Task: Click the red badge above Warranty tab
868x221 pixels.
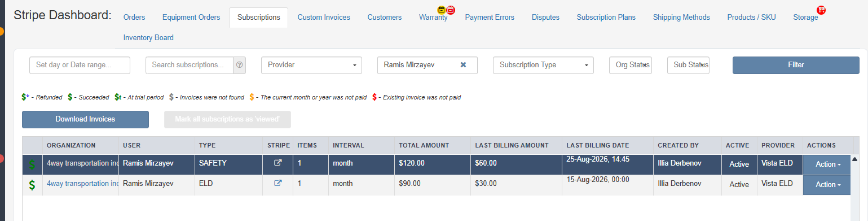Action: point(451,10)
